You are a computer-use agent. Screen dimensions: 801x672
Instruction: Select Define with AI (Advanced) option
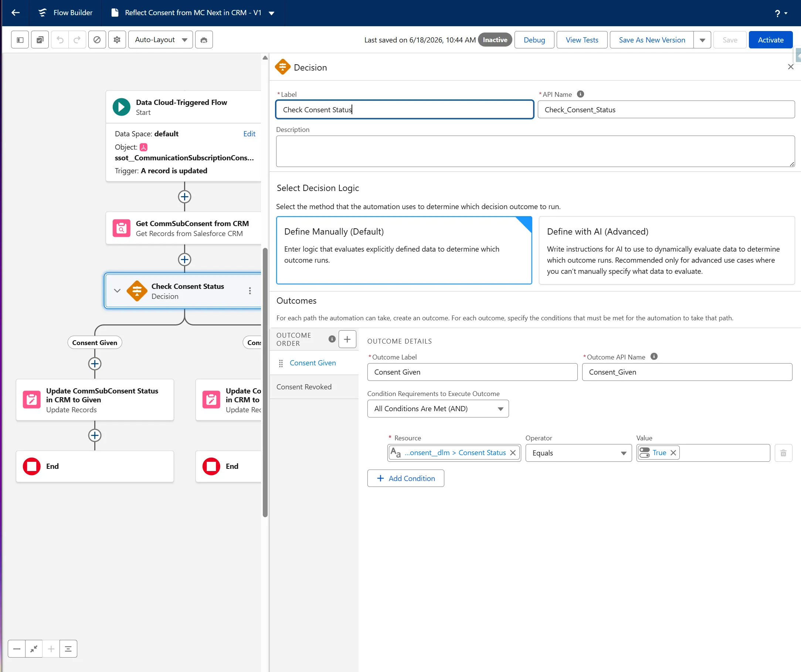[x=666, y=250]
